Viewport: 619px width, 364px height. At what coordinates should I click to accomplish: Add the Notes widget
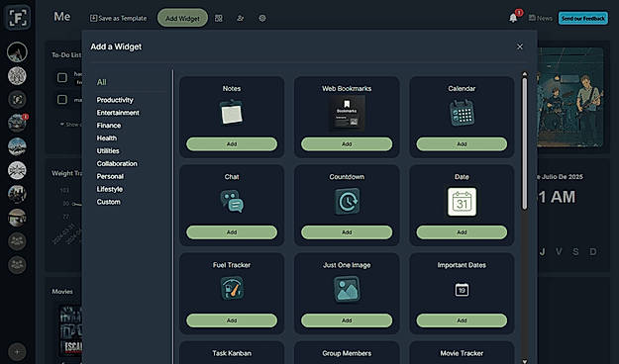point(232,144)
